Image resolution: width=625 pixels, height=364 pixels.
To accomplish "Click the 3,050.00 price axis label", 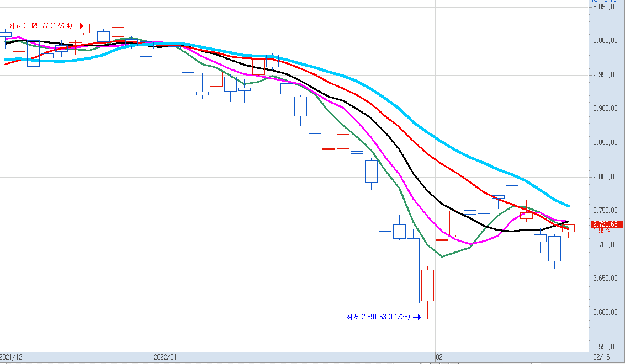I will 605,7.
